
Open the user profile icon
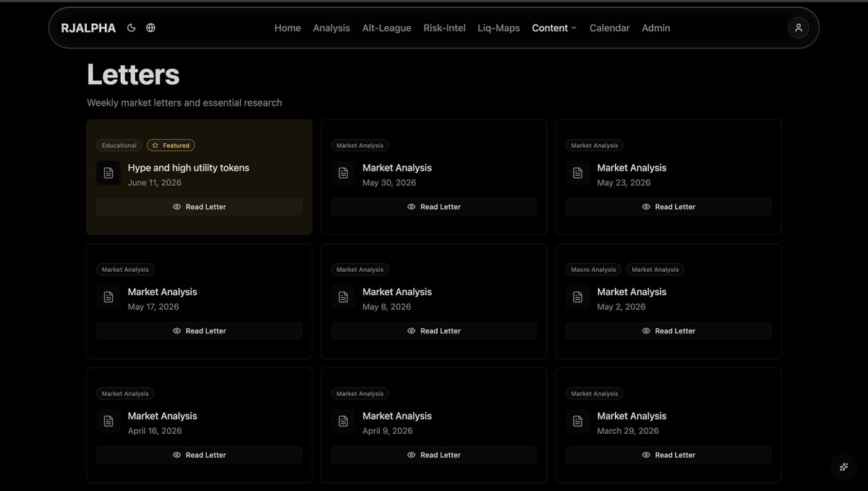pyautogui.click(x=799, y=27)
